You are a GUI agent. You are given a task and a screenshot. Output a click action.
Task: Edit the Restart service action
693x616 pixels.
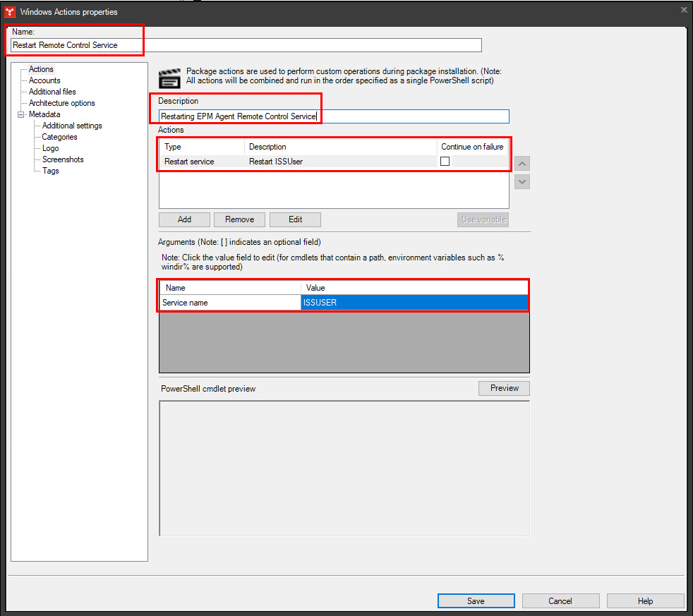[295, 219]
